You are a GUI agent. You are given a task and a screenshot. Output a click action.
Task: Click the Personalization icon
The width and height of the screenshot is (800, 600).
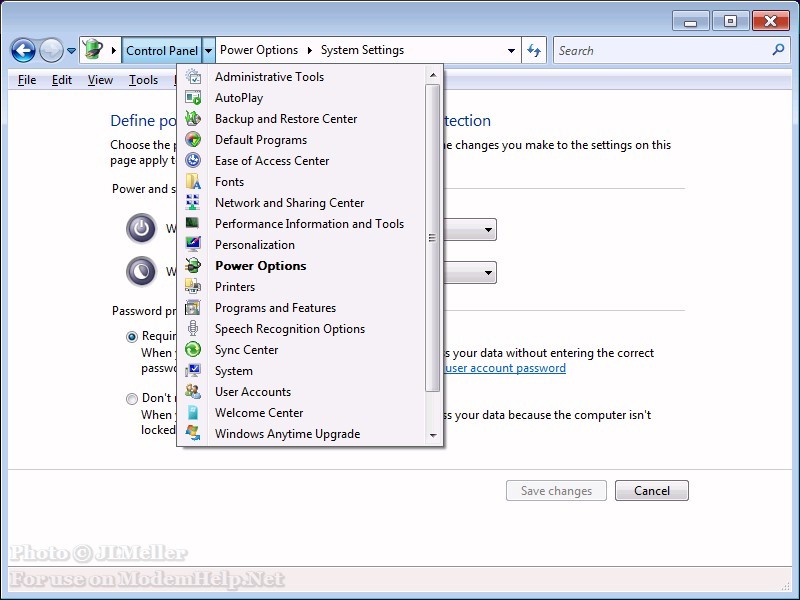193,244
